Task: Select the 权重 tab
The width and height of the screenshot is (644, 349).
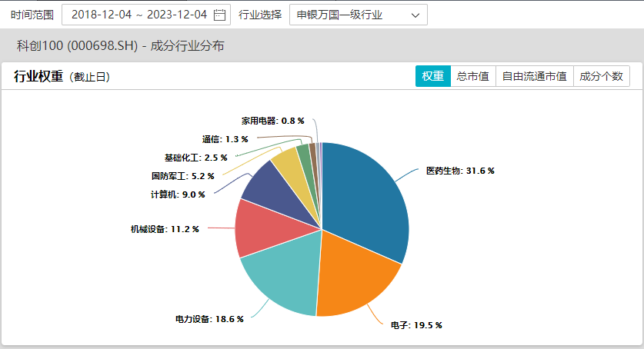Action: click(433, 76)
